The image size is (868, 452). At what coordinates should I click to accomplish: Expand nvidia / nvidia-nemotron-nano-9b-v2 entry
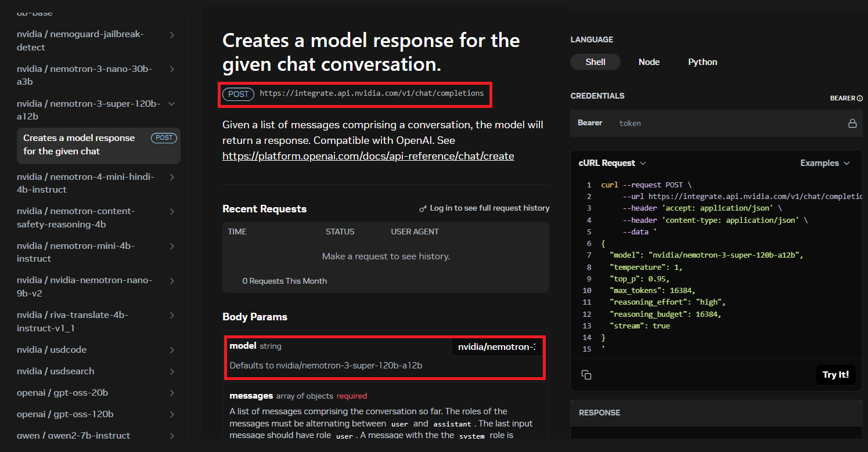172,281
